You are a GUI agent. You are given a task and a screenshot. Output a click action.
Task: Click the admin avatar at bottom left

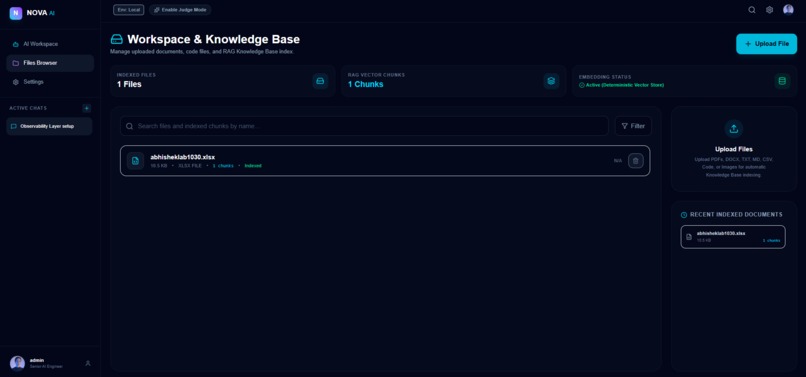17,363
